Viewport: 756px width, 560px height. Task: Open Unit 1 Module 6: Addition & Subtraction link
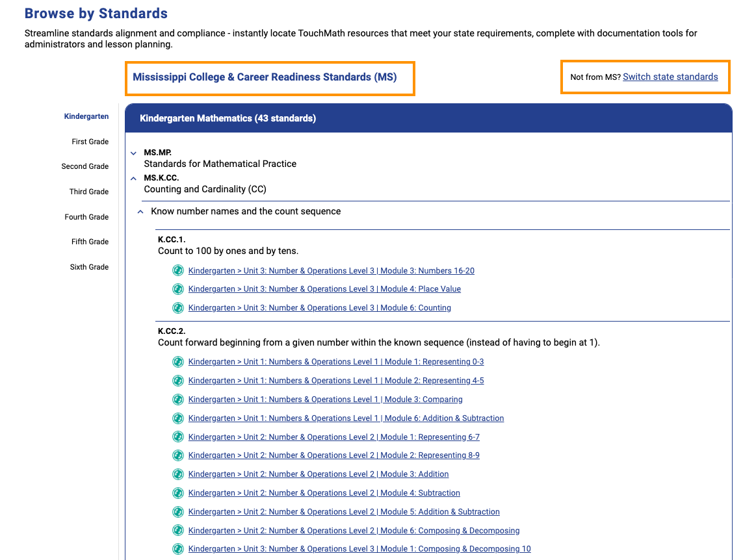click(346, 418)
